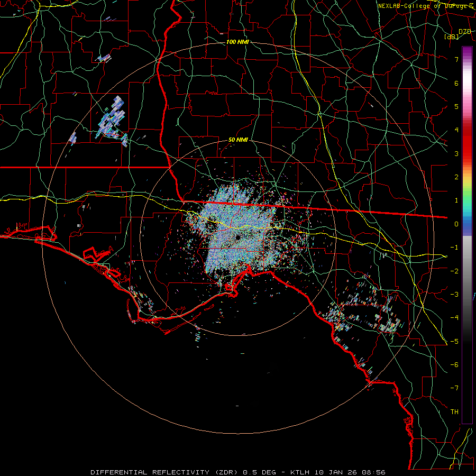Click the 4 value on the color scale

pos(456,130)
